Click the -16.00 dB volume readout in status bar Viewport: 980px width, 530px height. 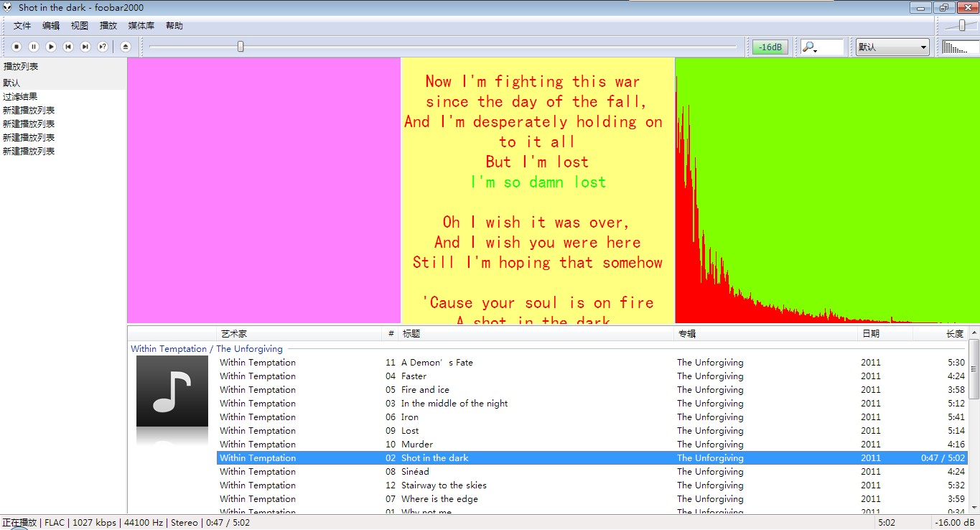tap(955, 523)
